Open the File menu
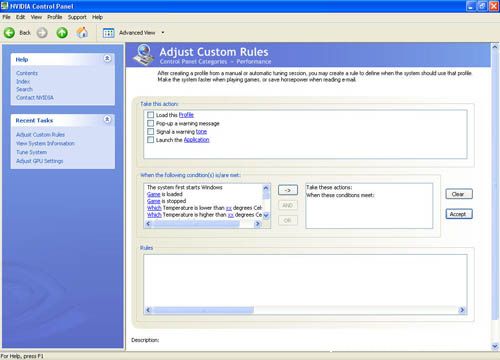The height and width of the screenshot is (360, 500). coord(6,17)
